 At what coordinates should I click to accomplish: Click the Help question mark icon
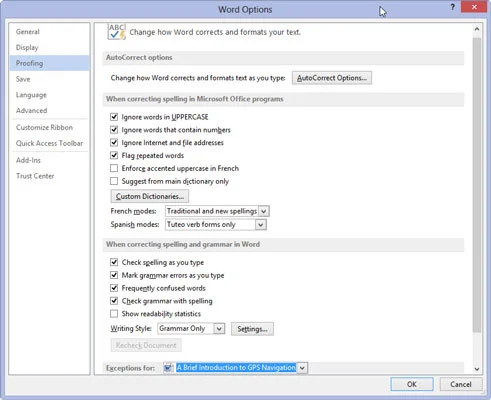pyautogui.click(x=452, y=7)
